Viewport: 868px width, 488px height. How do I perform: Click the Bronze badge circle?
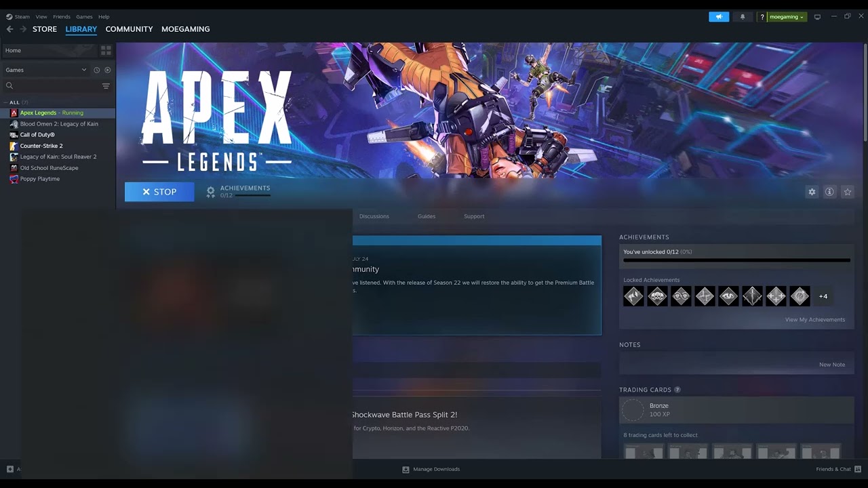[633, 410]
